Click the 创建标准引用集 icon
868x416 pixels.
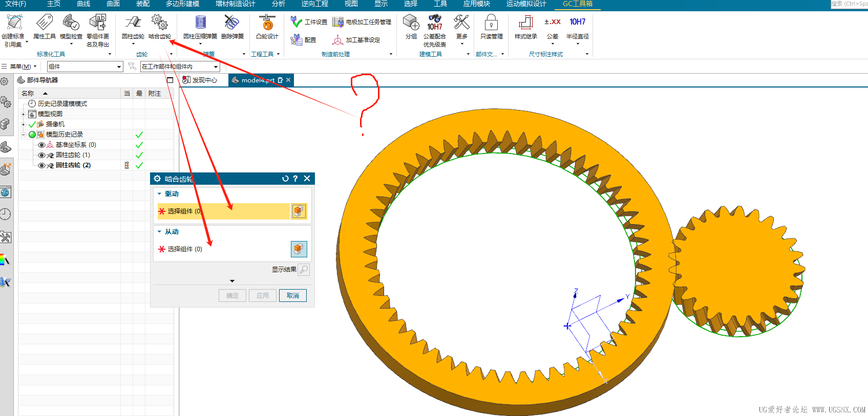[13, 23]
